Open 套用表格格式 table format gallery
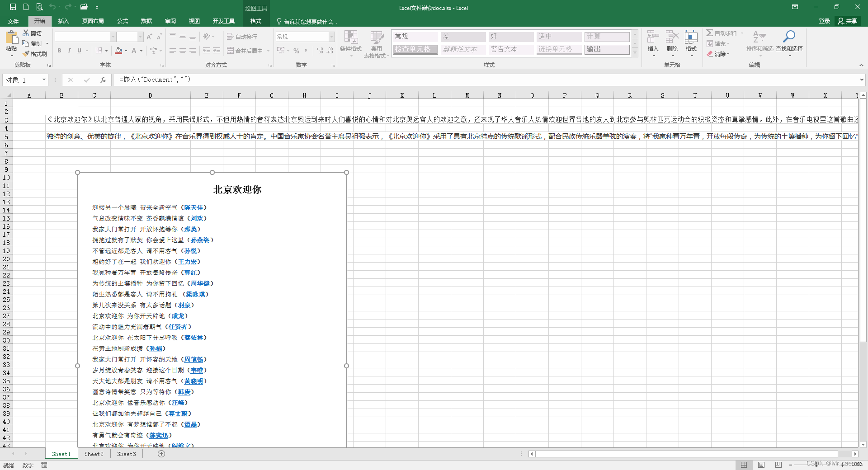This screenshot has width=868, height=470. (x=376, y=44)
